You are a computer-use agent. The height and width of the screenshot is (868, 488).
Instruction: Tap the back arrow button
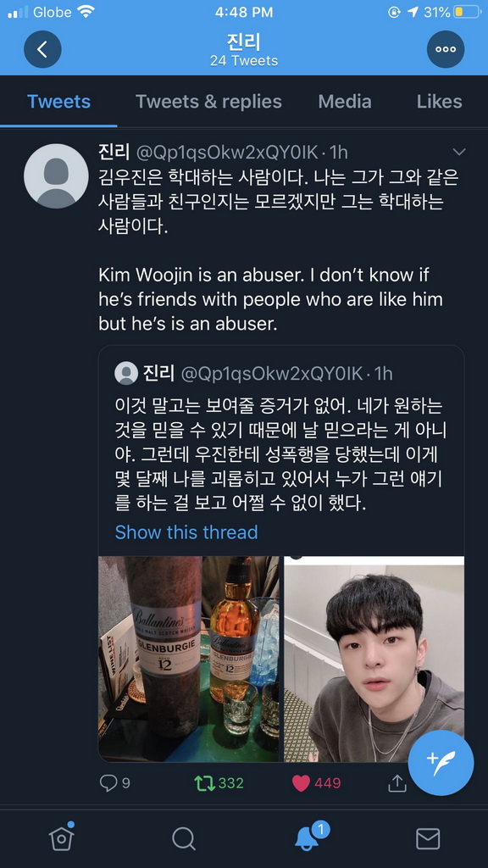[42, 49]
